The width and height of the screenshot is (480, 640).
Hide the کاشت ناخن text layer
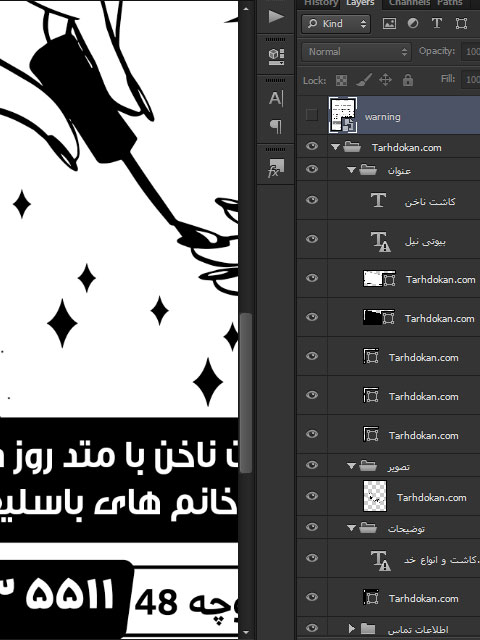(312, 200)
